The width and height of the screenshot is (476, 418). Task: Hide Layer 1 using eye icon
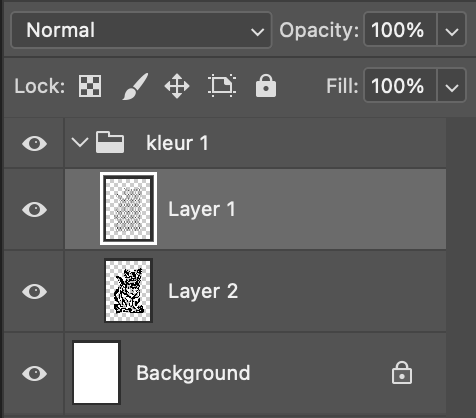(x=34, y=209)
